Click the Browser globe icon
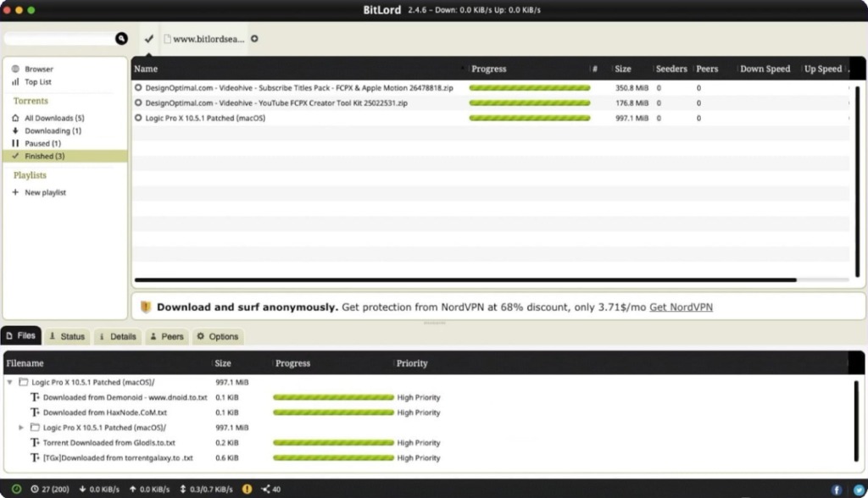The height and width of the screenshot is (498, 868). 15,69
